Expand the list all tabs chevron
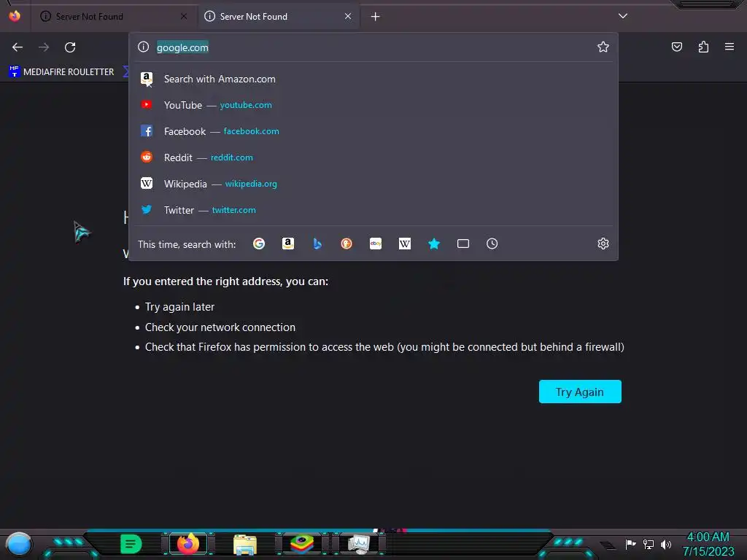 pos(623,16)
